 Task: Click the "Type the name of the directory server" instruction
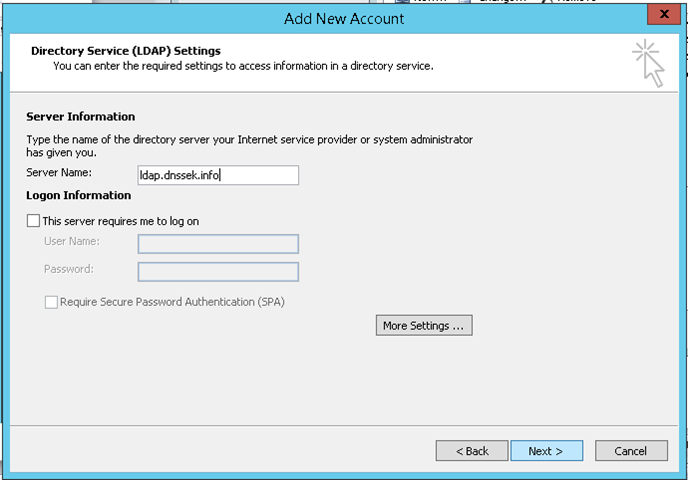point(249,140)
